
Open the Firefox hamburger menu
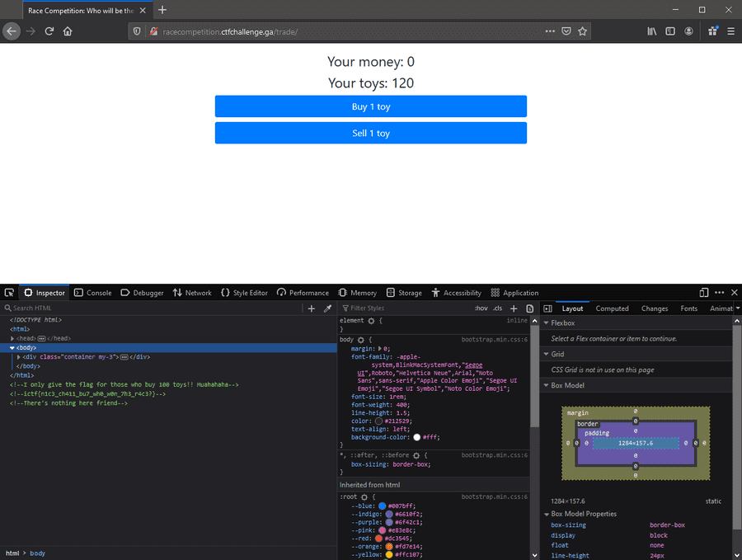tap(730, 31)
